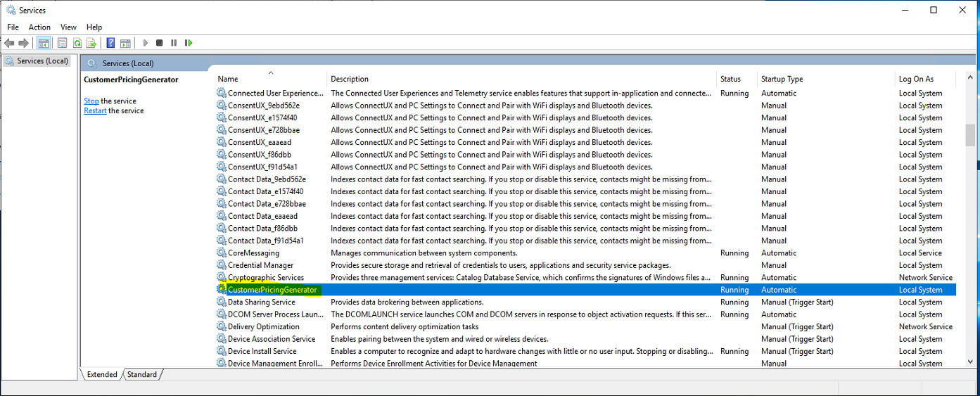The image size is (980, 396).
Task: Open the Action menu
Action: pos(39,27)
